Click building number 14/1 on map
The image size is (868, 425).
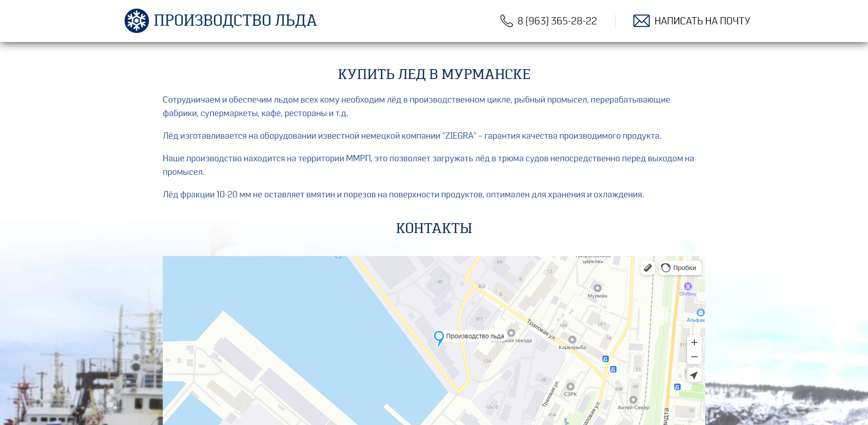602,324
